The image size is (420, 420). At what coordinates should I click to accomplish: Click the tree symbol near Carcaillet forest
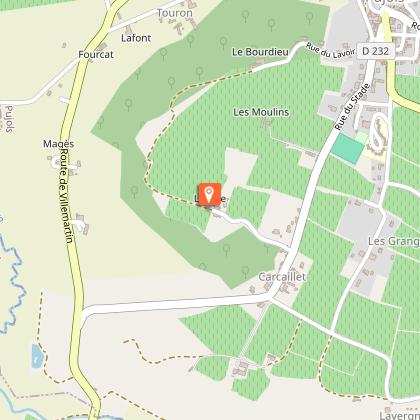[246, 271]
